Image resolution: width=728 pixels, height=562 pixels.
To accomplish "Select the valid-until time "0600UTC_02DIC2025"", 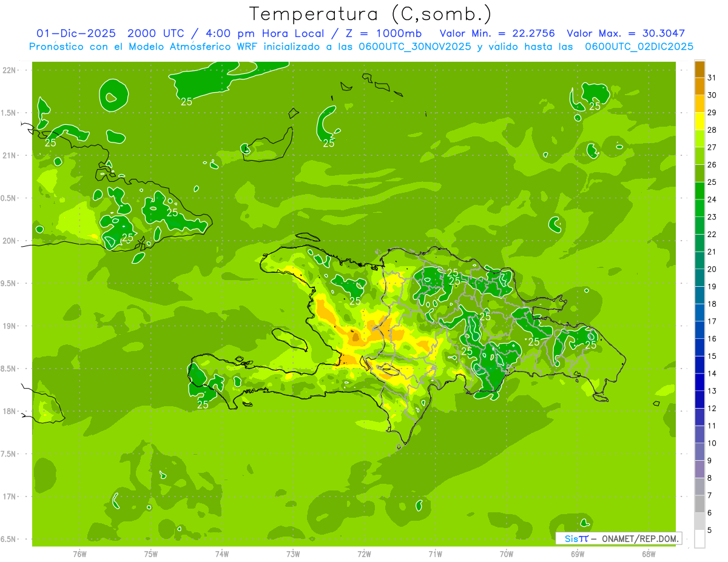I will tap(639, 46).
